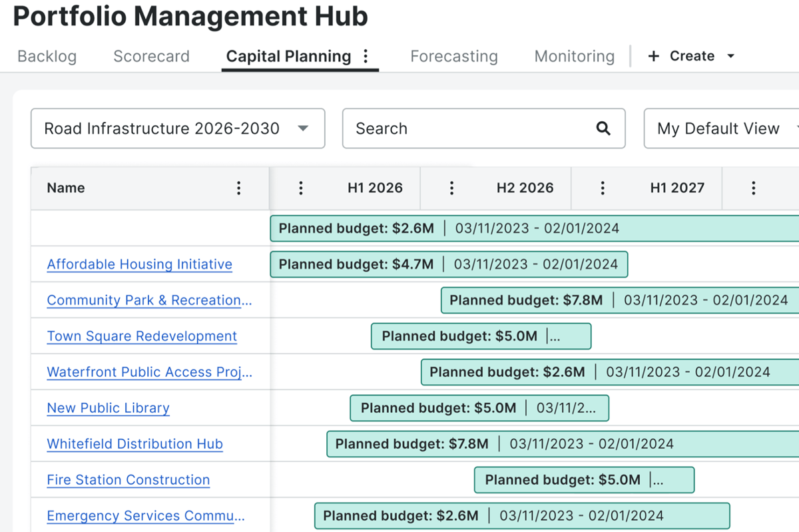Open kebab menu on Capital Planning tab

point(366,56)
